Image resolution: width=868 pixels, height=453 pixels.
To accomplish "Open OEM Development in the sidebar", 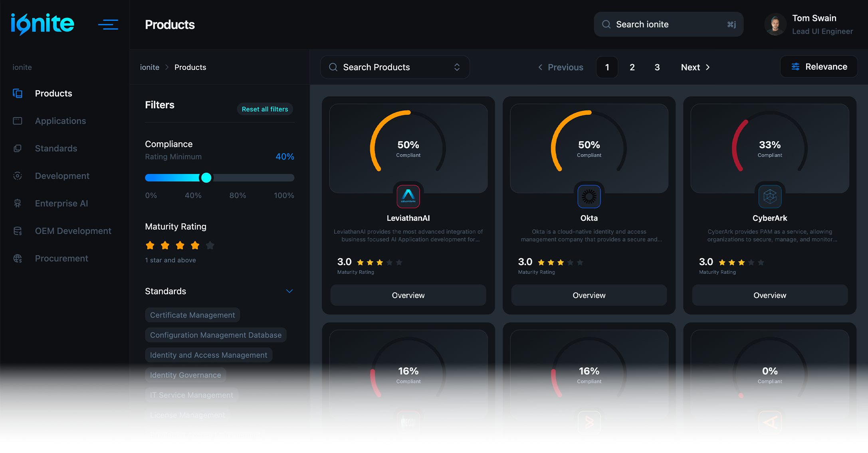I will coord(73,231).
